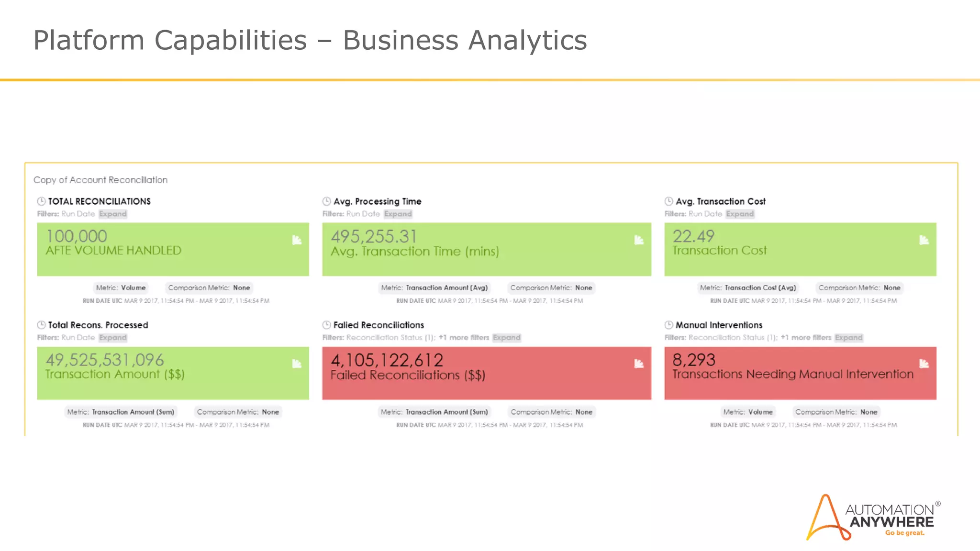
Task: Click the clock icon beside Avg. Processing Time
Action: point(327,201)
